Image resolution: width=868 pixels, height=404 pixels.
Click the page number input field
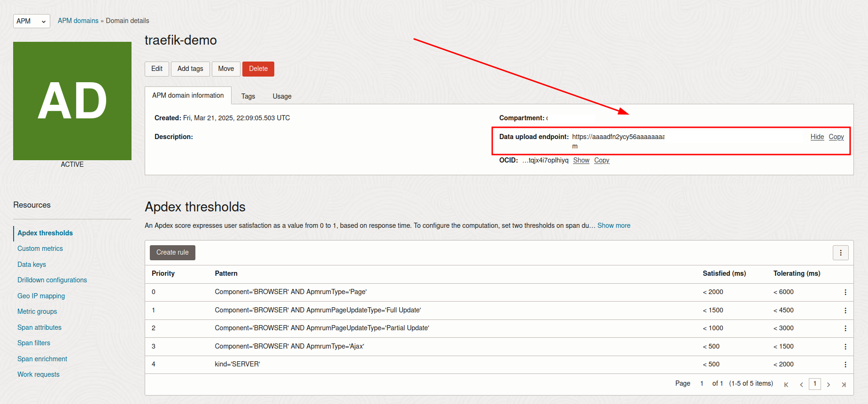[x=814, y=384]
